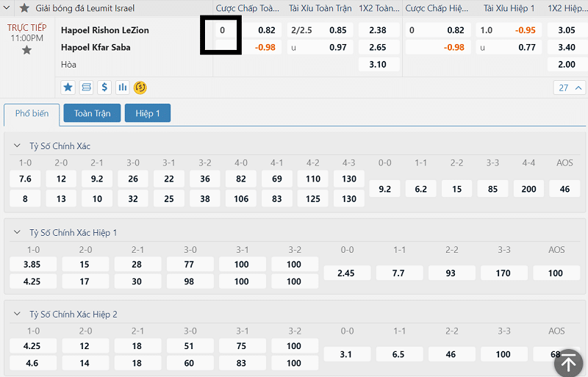Choose first-half score odds 98

click(x=190, y=281)
